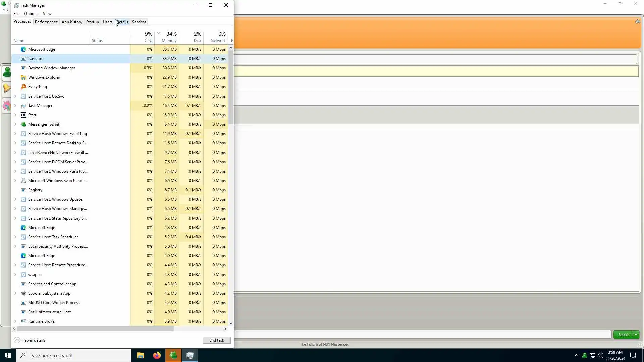
Task: Expand the wsappx process group
Action: 15,275
